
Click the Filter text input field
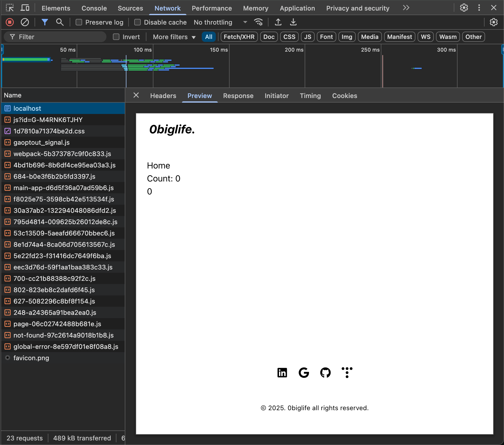tap(59, 37)
